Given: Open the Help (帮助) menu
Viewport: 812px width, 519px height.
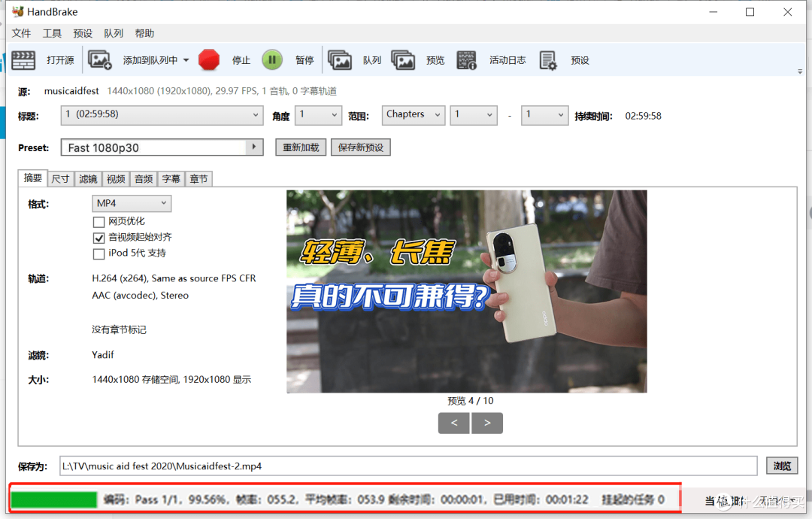Looking at the screenshot, I should click(144, 33).
